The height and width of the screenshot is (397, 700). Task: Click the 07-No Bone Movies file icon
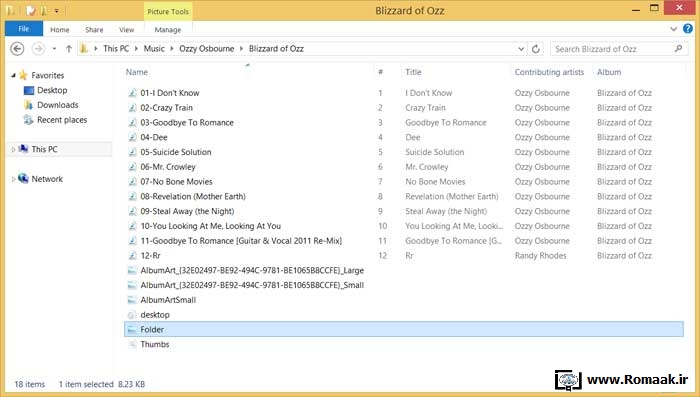132,181
